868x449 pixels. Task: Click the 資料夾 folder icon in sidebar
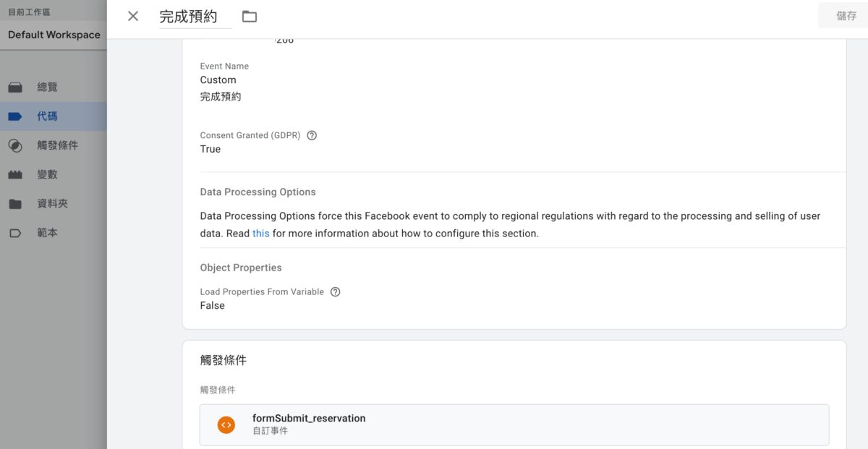[15, 204]
